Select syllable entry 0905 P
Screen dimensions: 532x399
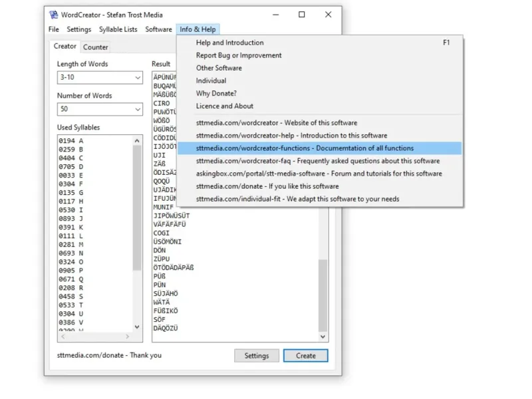pyautogui.click(x=71, y=271)
